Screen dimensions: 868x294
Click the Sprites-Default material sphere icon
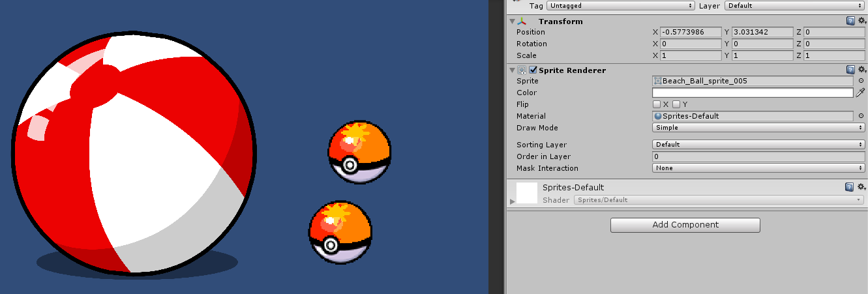click(658, 116)
